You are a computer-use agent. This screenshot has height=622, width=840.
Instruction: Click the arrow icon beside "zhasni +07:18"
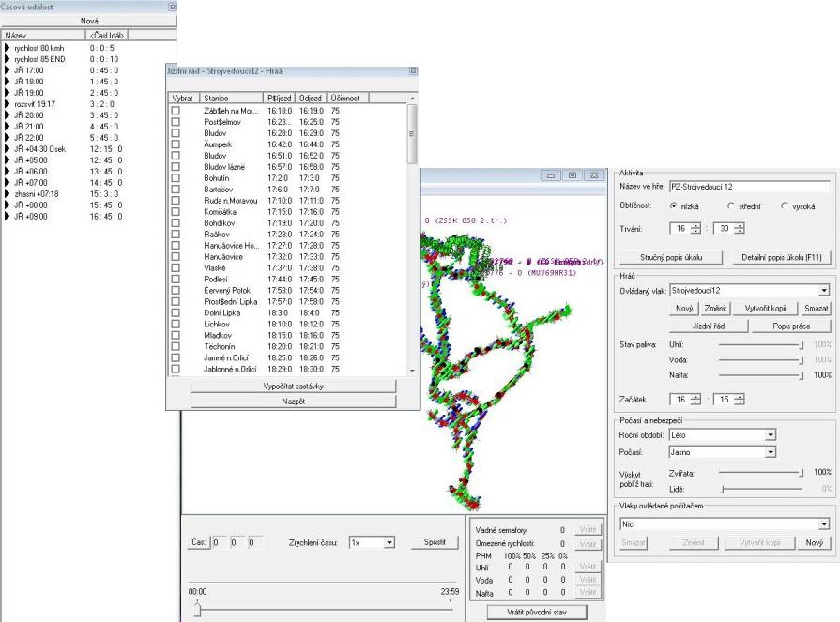pyautogui.click(x=8, y=193)
